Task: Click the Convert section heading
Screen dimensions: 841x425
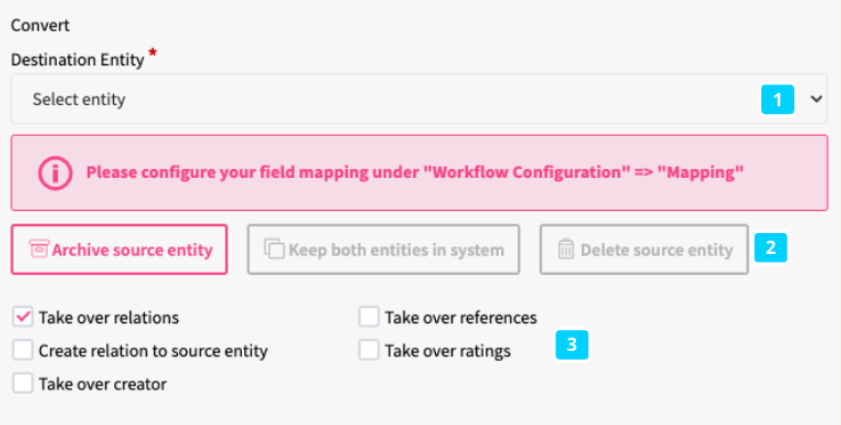Action: pyautogui.click(x=40, y=25)
